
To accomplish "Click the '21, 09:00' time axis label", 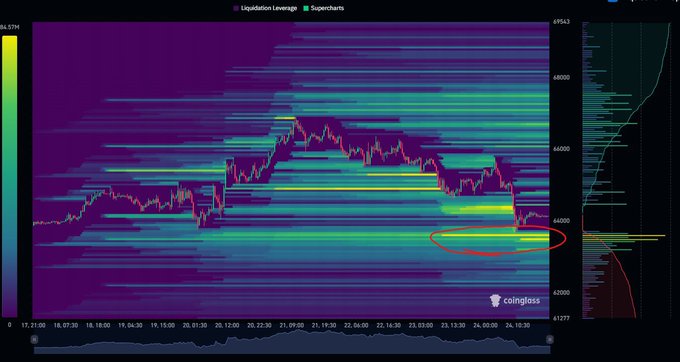I will [292, 325].
